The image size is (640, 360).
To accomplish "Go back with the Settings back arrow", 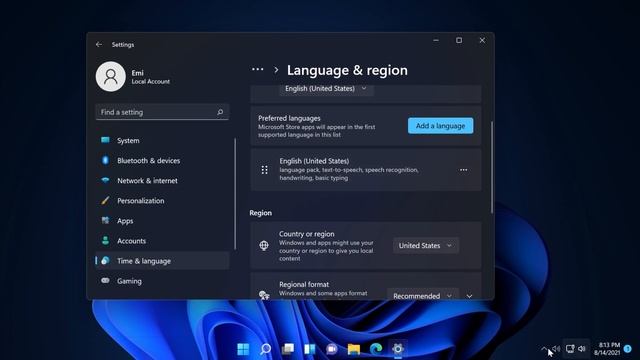I will coord(99,44).
